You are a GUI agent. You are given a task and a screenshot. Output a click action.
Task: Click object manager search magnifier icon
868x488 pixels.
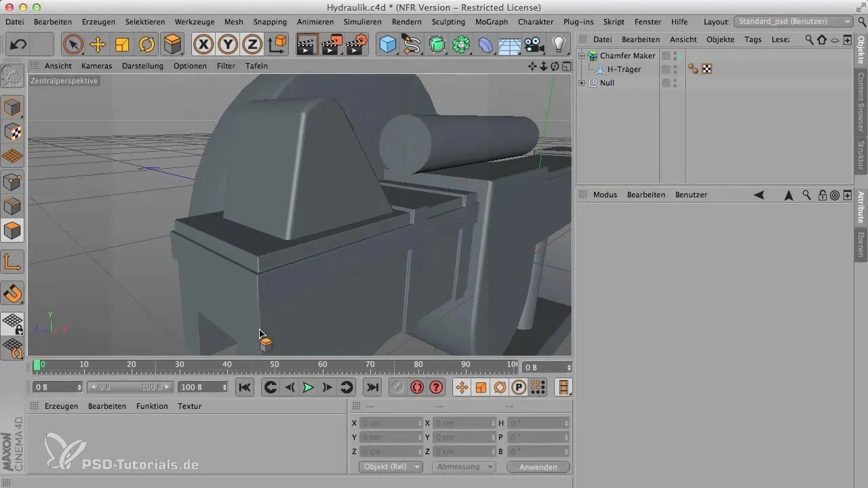point(809,39)
